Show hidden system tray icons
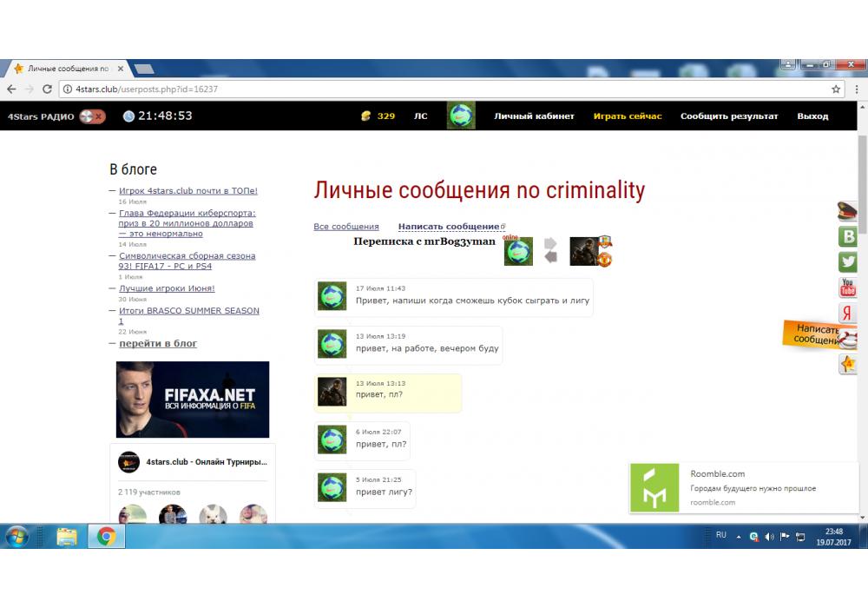This screenshot has width=868, height=608. click(739, 537)
